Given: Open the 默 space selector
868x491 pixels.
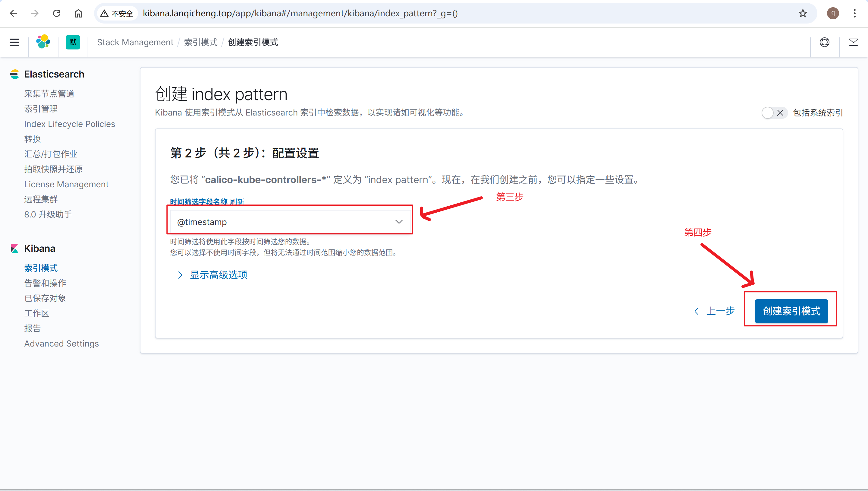Looking at the screenshot, I should (x=73, y=42).
